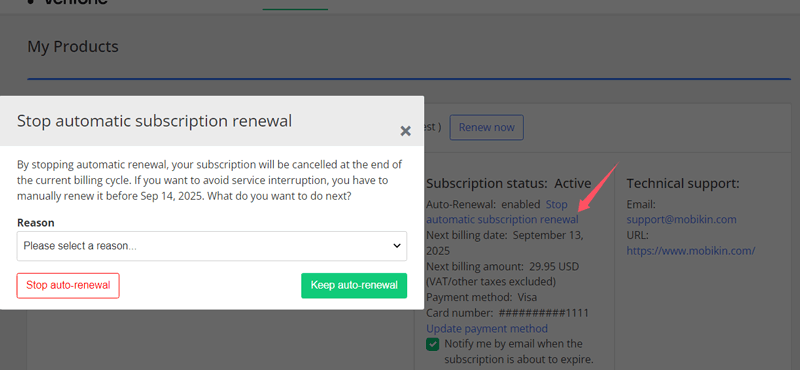Click the 'Technical support:' heading

pos(683,183)
